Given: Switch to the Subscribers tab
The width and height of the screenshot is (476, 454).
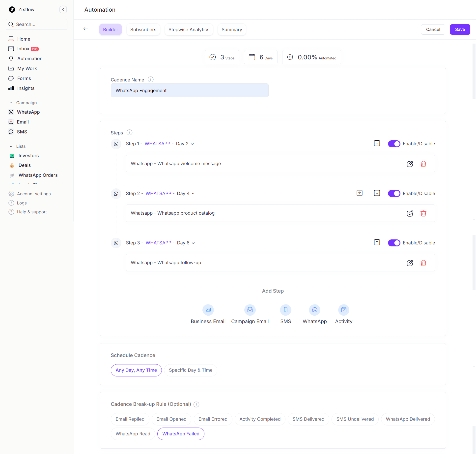Looking at the screenshot, I should tap(143, 29).
